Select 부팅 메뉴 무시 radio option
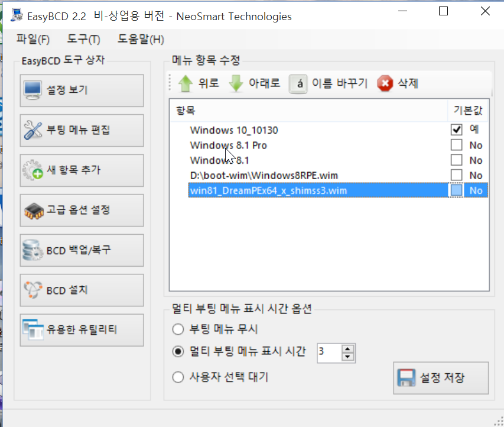This screenshot has width=504, height=427. (178, 329)
